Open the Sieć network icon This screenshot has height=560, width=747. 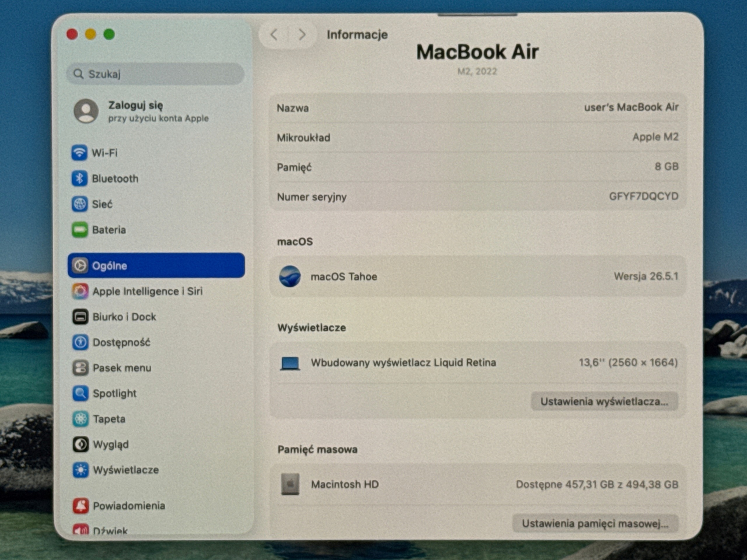[x=80, y=204]
